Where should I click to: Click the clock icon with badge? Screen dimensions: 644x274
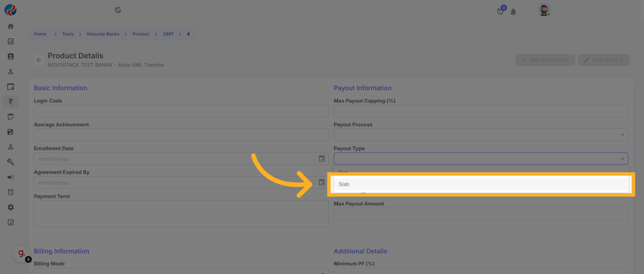(500, 11)
